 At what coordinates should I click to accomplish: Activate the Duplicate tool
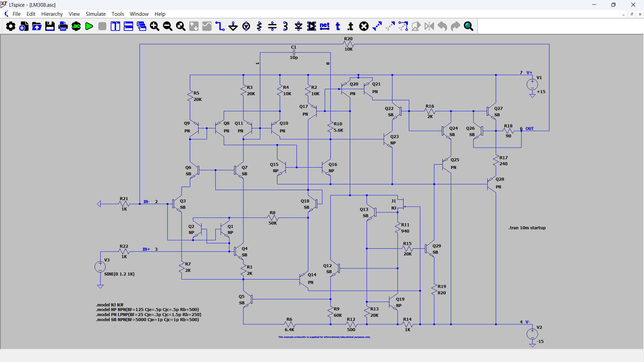(x=377, y=26)
